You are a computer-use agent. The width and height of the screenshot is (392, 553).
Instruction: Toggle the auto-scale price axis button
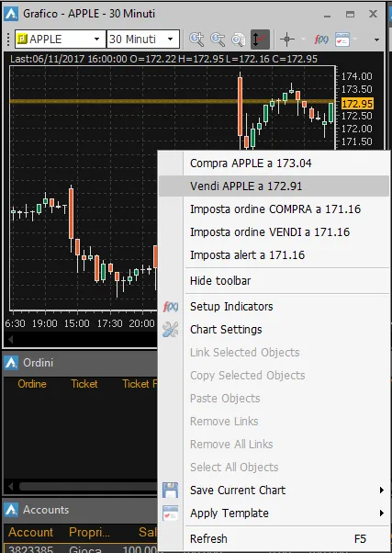(x=260, y=39)
